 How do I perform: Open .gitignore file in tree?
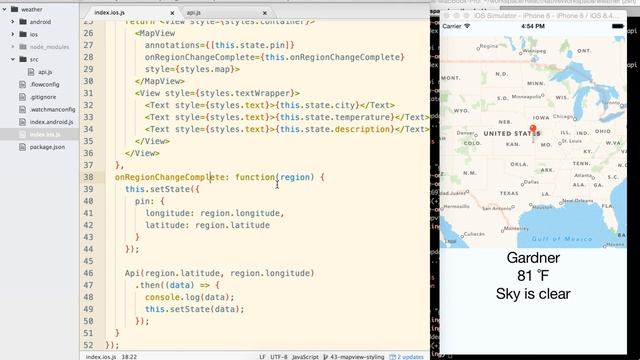[x=43, y=97]
